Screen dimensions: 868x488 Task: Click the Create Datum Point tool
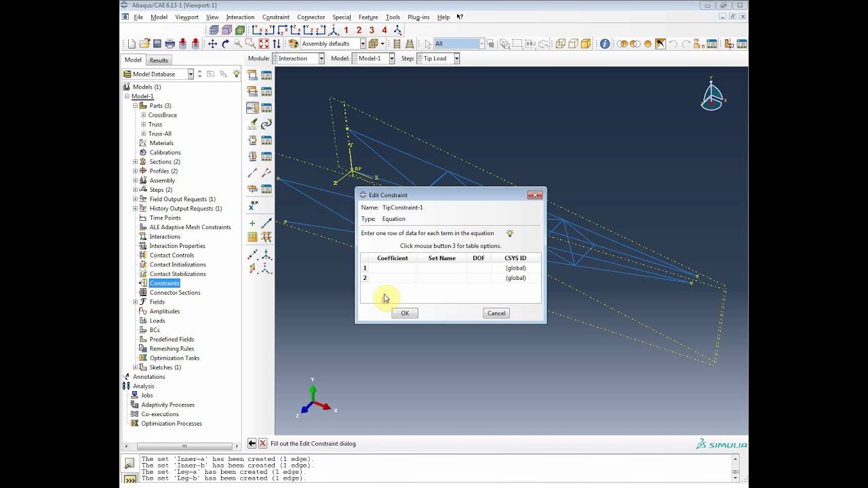[x=252, y=223]
